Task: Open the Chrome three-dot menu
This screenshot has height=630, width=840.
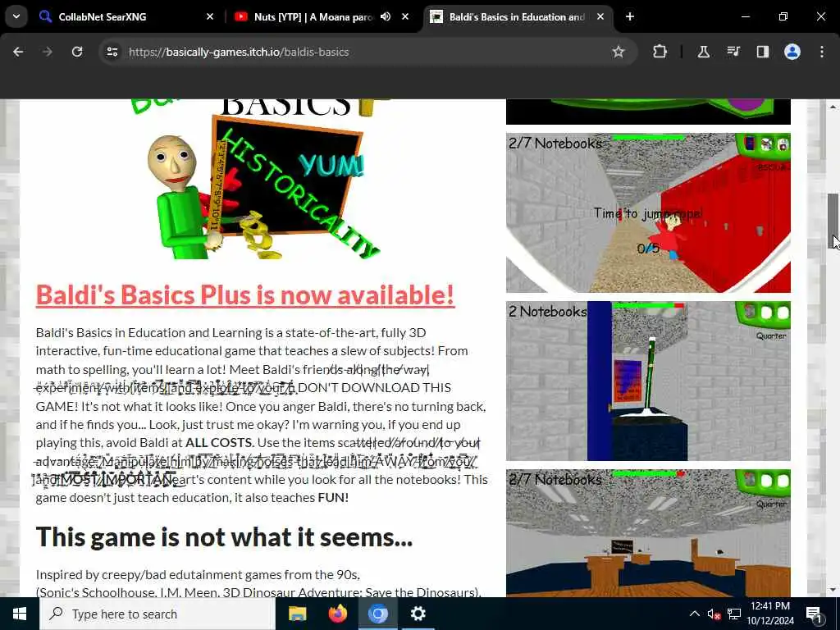Action: pyautogui.click(x=822, y=52)
